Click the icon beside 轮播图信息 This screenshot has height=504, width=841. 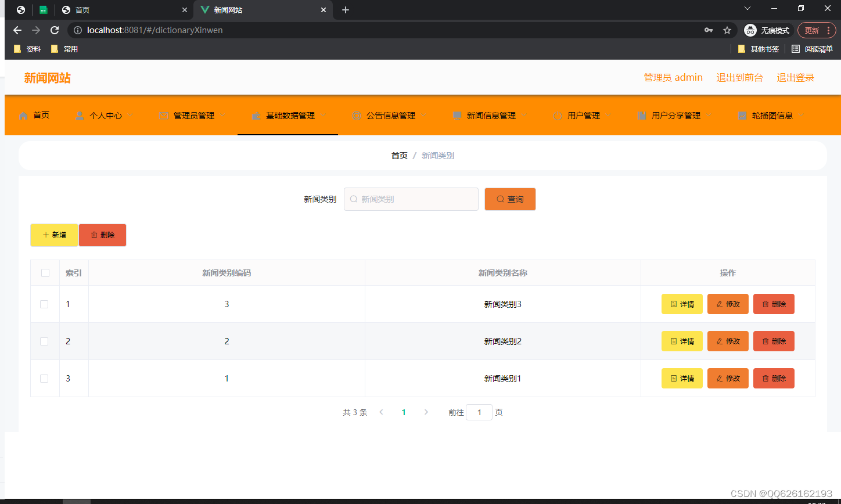click(742, 116)
